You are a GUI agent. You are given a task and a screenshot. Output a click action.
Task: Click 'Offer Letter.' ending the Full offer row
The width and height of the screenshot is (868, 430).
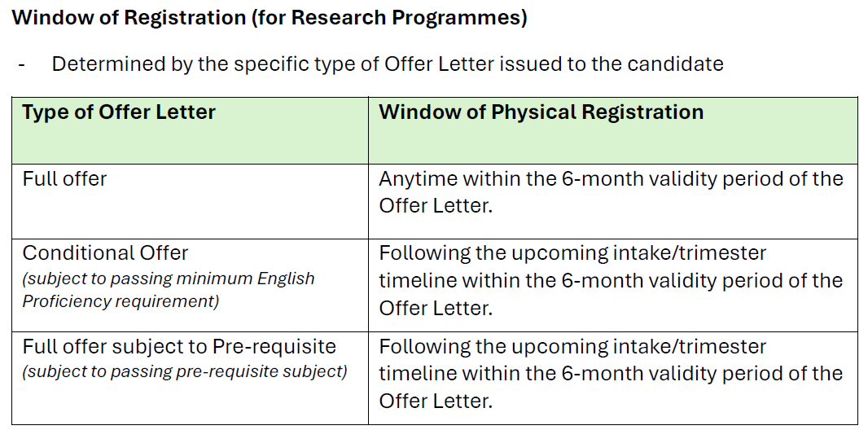(436, 206)
